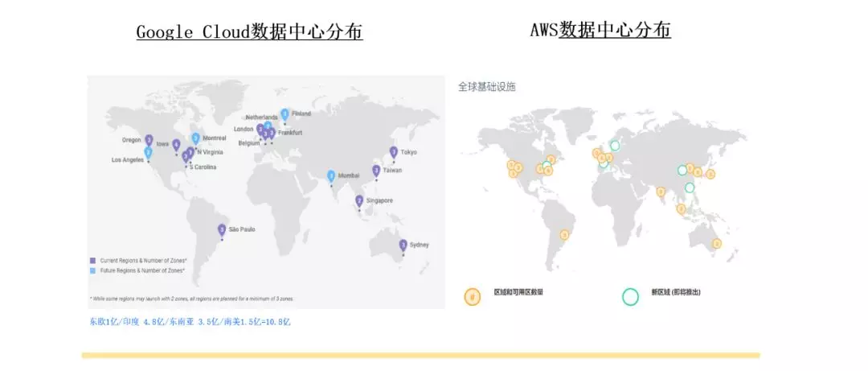
Task: Click AWS orange marker over Ireland
Action: pyautogui.click(x=596, y=153)
